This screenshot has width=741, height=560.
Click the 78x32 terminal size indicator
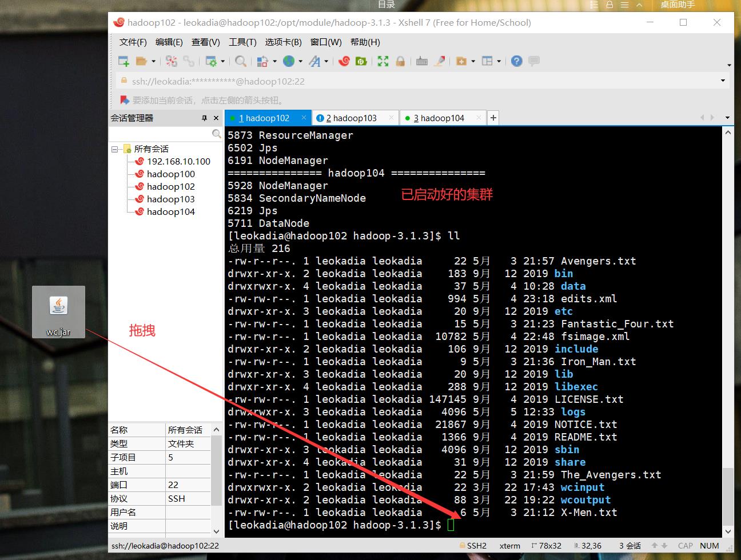(546, 546)
